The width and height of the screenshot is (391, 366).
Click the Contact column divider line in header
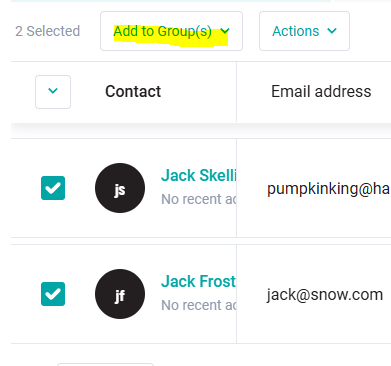237,92
